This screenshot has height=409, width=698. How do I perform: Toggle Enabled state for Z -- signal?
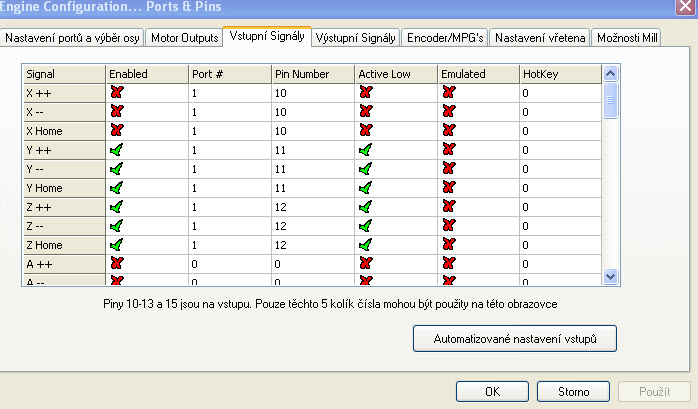pos(116,225)
